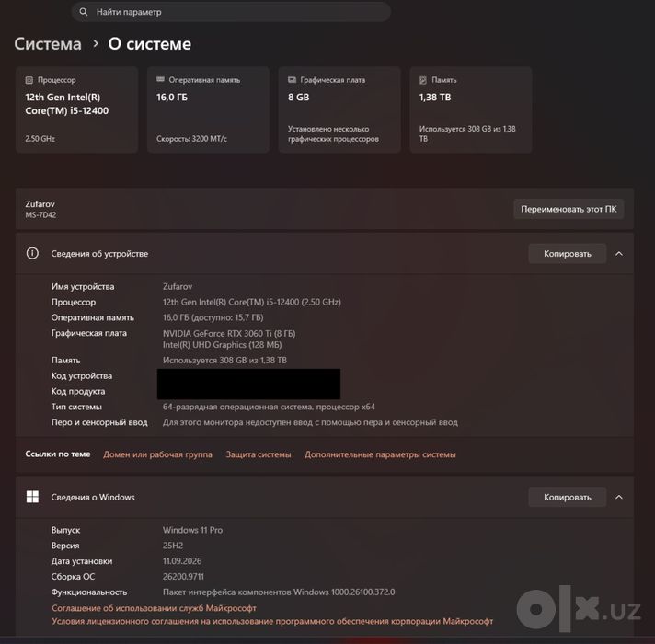Click 'Zufarov' device name value

(x=178, y=286)
